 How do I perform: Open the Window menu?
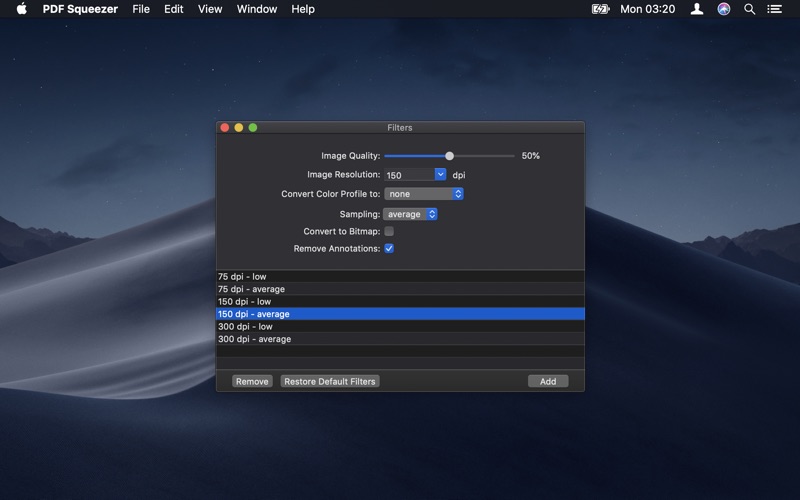coord(257,9)
